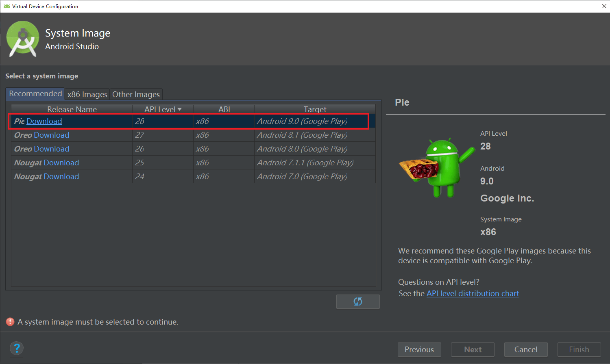The width and height of the screenshot is (610, 364).
Task: Click the Android Studio logo in header
Action: [x=23, y=39]
